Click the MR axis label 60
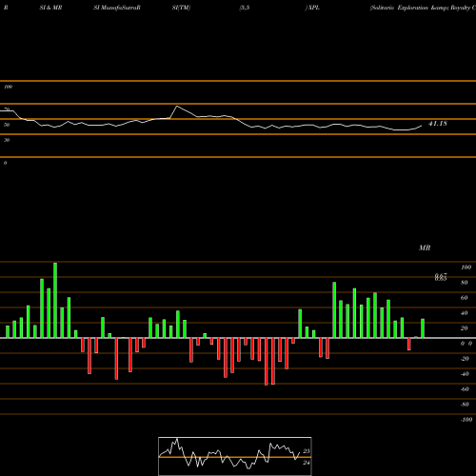The image size is (476, 476). (x=465, y=298)
